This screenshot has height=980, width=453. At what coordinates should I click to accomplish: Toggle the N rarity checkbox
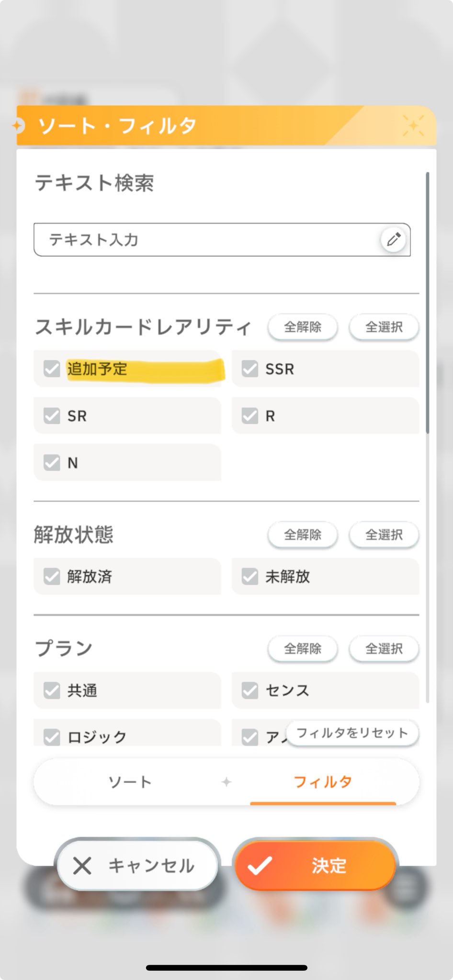(52, 463)
